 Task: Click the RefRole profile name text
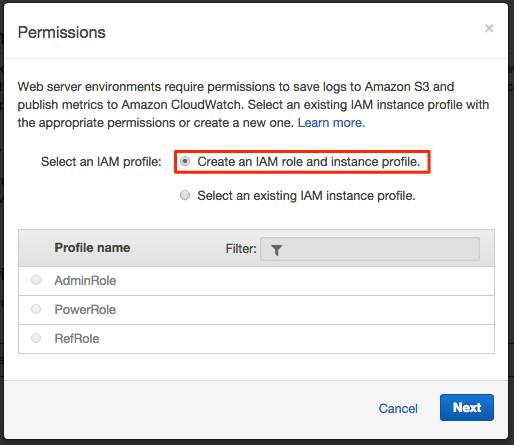77,339
